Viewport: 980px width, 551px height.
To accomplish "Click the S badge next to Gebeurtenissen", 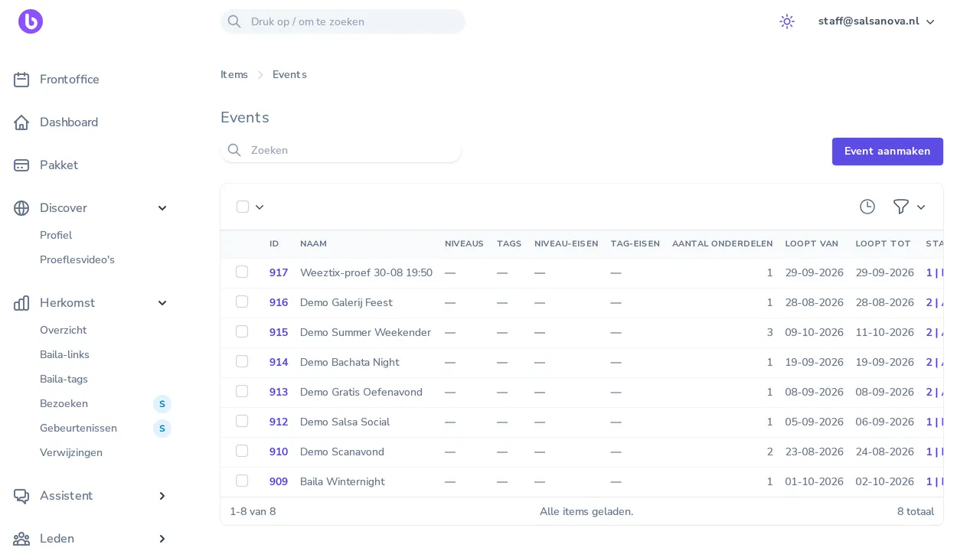I will (162, 429).
